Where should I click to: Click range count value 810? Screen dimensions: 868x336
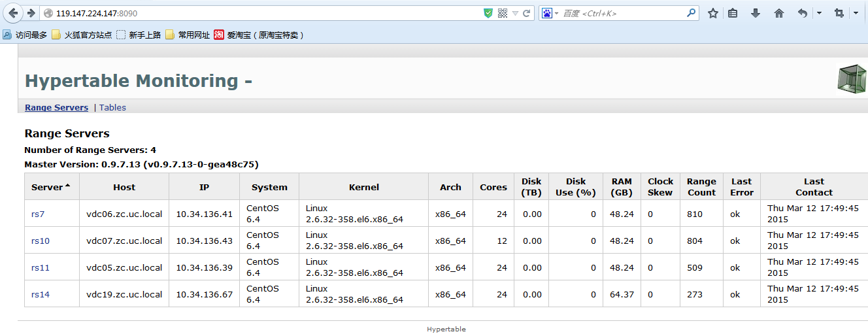click(x=695, y=214)
